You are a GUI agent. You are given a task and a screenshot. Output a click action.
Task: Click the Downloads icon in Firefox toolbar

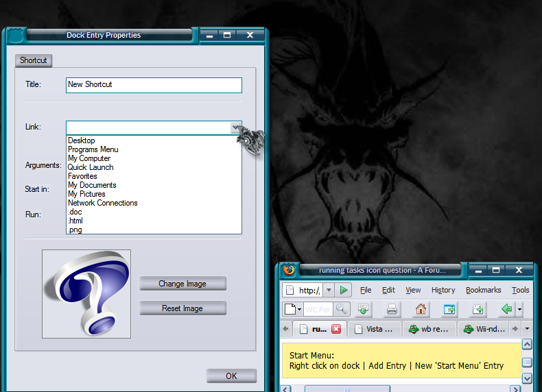pyautogui.click(x=363, y=309)
